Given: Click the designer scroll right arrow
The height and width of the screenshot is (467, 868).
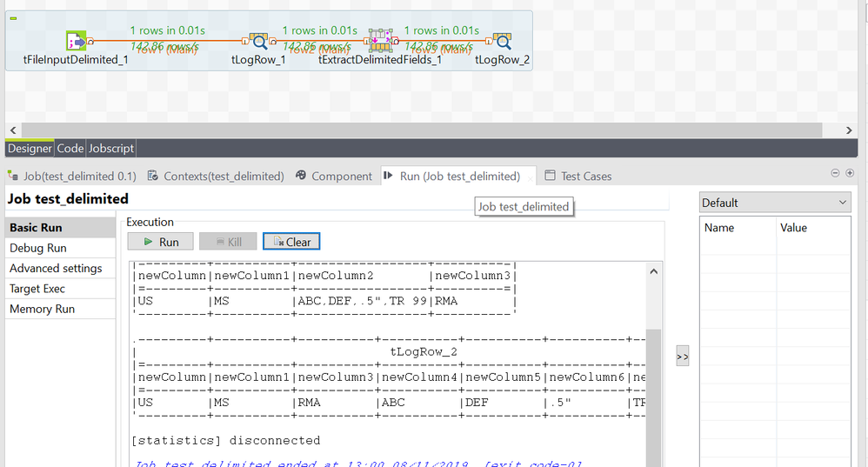Looking at the screenshot, I should pos(849,130).
